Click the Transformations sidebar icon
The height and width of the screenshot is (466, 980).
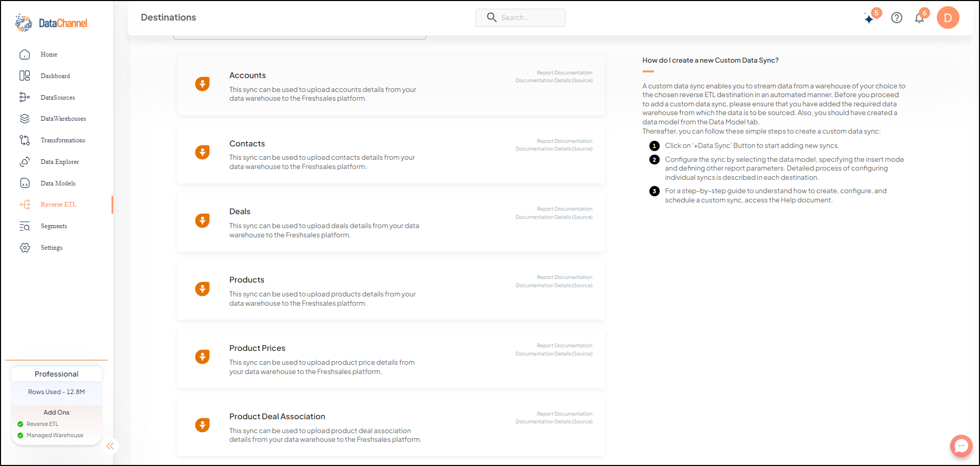(25, 140)
